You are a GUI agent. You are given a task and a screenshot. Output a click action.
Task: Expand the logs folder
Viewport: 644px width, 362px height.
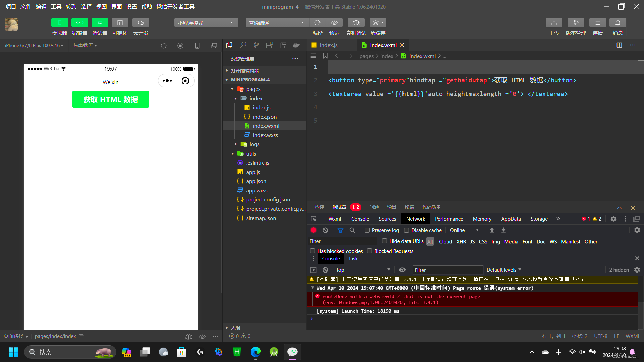point(254,144)
